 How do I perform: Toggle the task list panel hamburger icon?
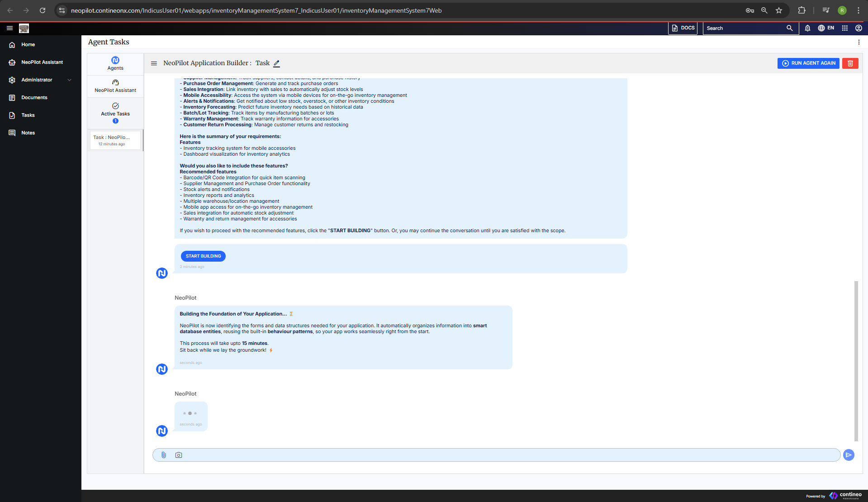[x=154, y=63]
